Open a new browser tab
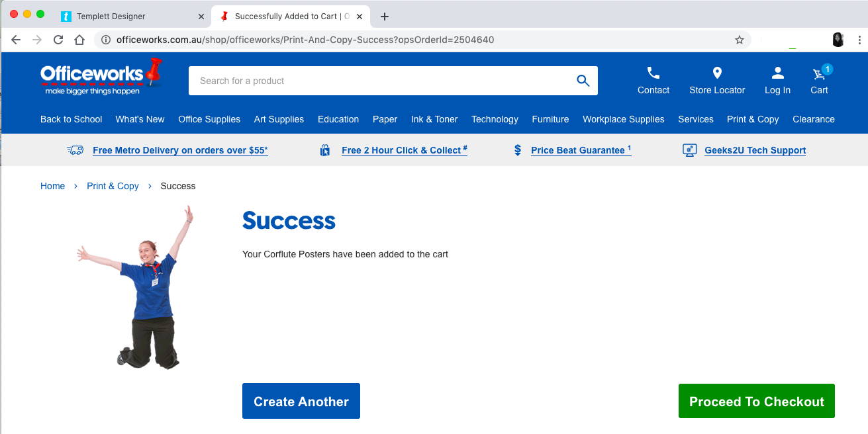The image size is (868, 434). [x=385, y=17]
